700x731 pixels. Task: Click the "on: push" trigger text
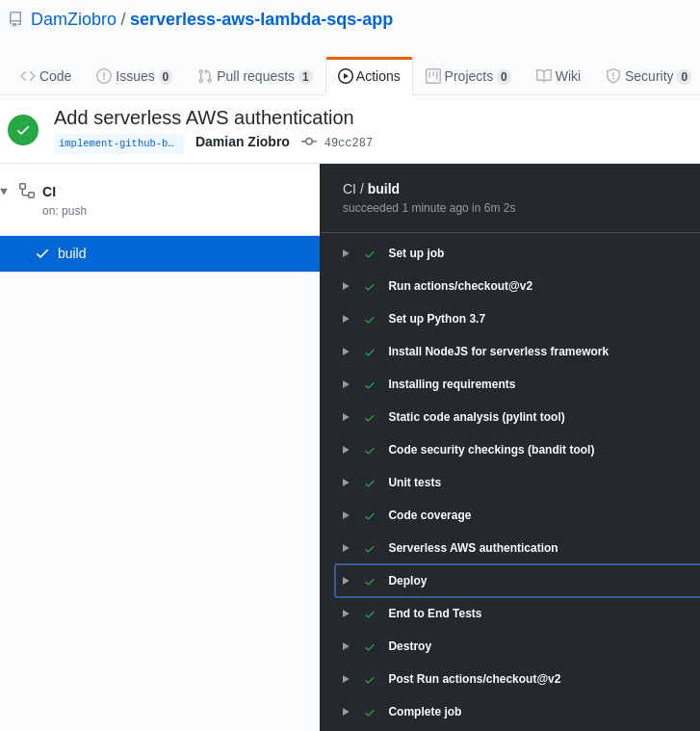[65, 211]
